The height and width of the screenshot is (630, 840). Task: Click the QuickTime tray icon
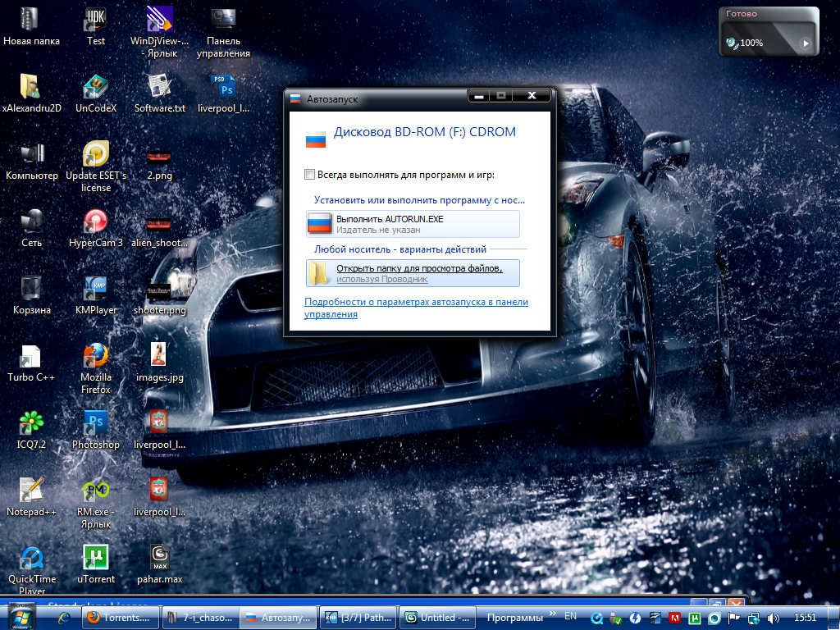(596, 619)
